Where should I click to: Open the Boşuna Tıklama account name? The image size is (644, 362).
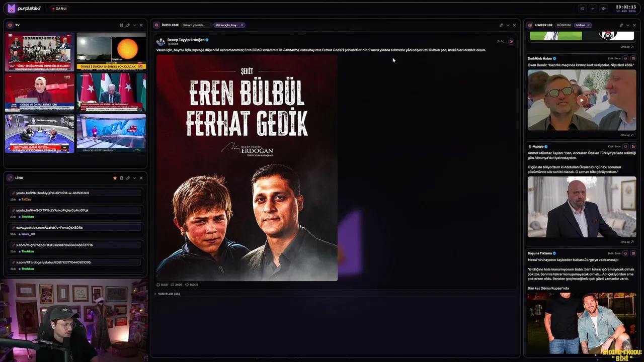(540, 253)
